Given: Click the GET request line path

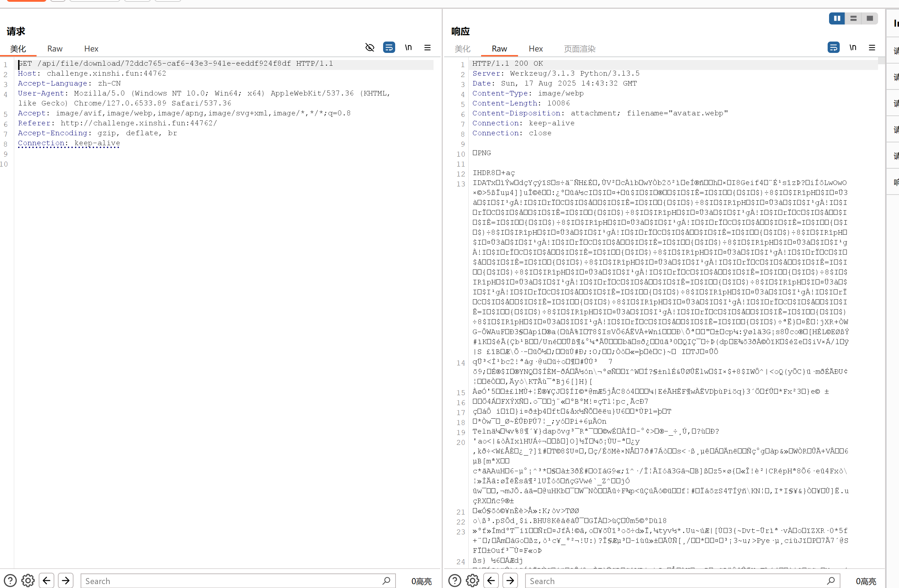Looking at the screenshot, I should (164, 64).
